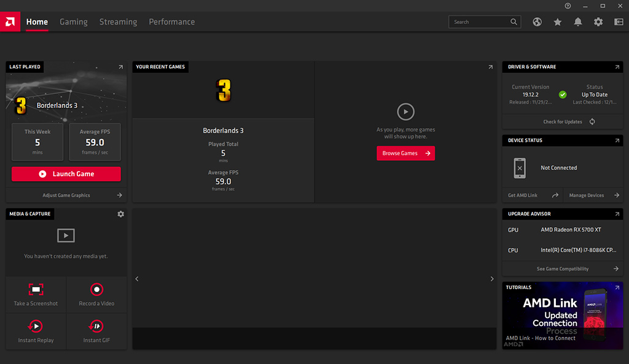Image resolution: width=629 pixels, height=364 pixels.
Task: Click arrow beside Adjust Game Graphics
Action: pos(120,195)
